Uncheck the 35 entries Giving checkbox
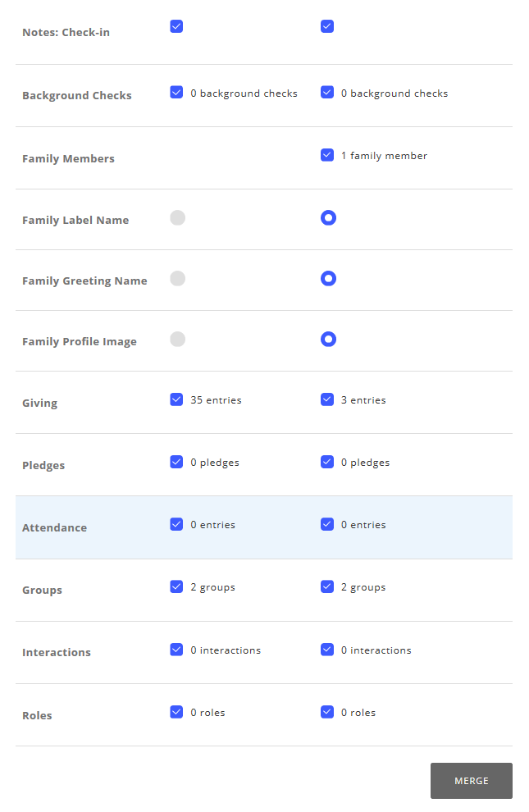Viewport: 529px width, 812px height. click(176, 399)
